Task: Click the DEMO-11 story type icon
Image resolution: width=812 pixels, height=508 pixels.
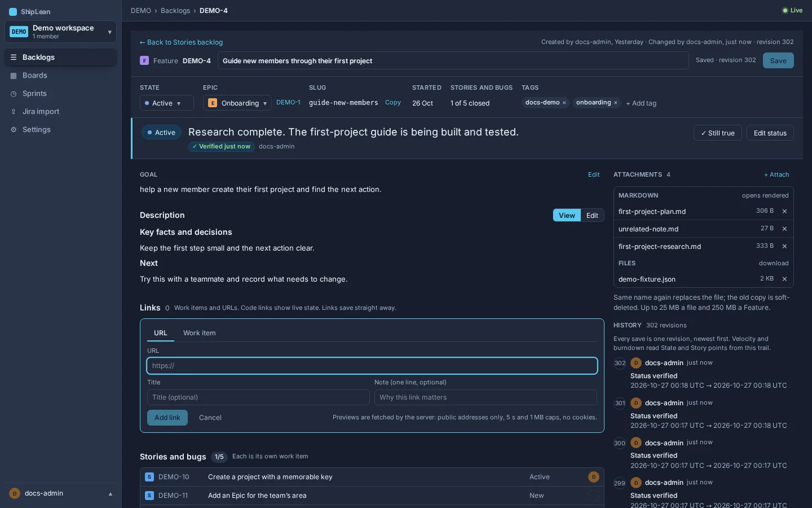Action: tap(149, 496)
